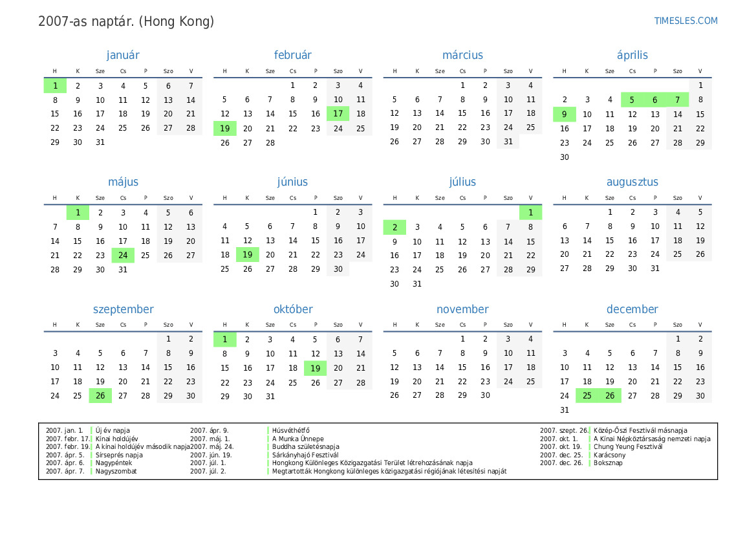Click the 'március' month heading
756x535 pixels.
[463, 55]
